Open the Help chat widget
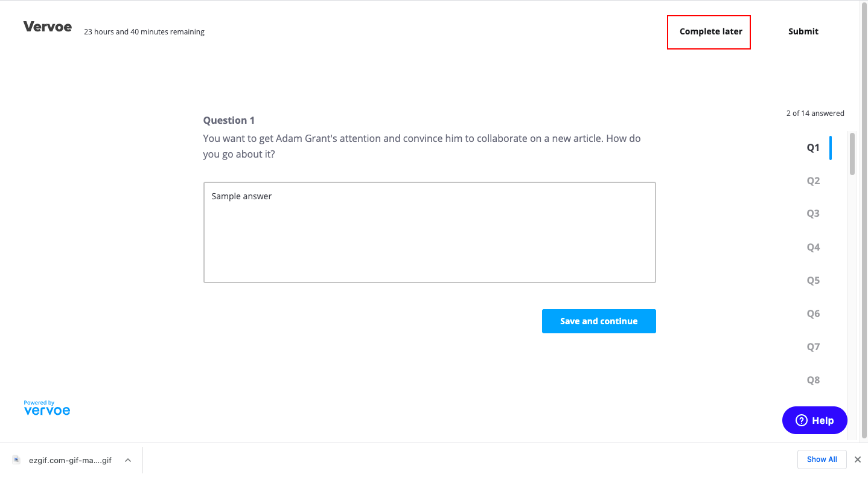This screenshot has width=868, height=477. pos(815,420)
